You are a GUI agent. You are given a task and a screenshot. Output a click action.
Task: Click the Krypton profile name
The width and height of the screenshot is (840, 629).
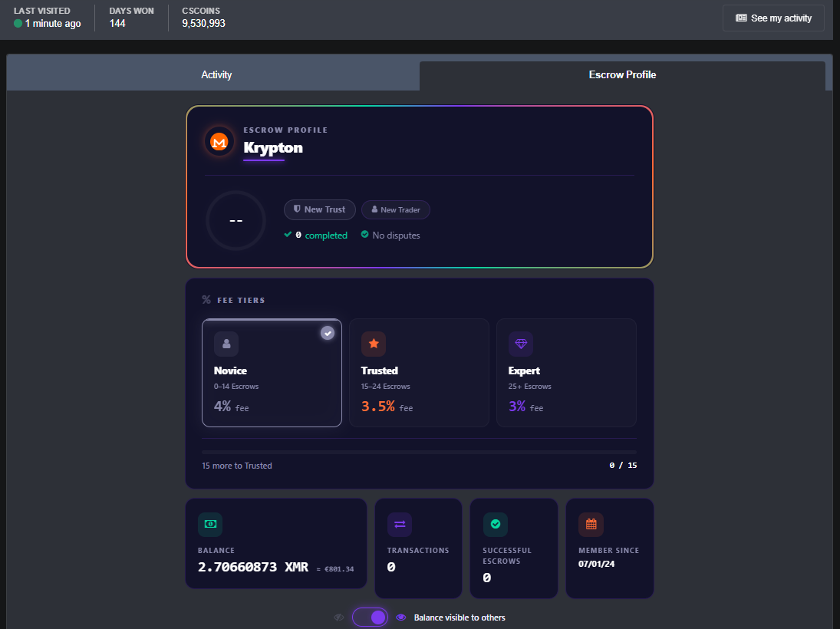273,147
